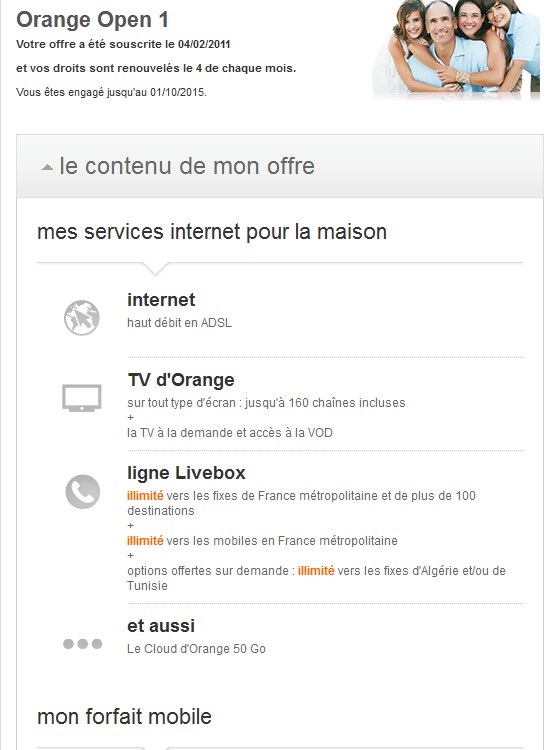
Task: Click illimité vers les mobiles line
Action: click(262, 541)
